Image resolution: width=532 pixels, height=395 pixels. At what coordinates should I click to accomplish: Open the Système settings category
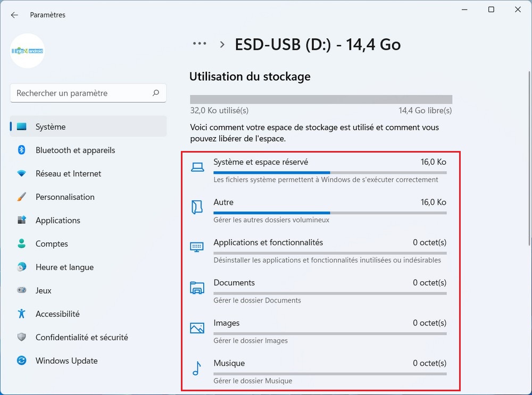[88, 127]
